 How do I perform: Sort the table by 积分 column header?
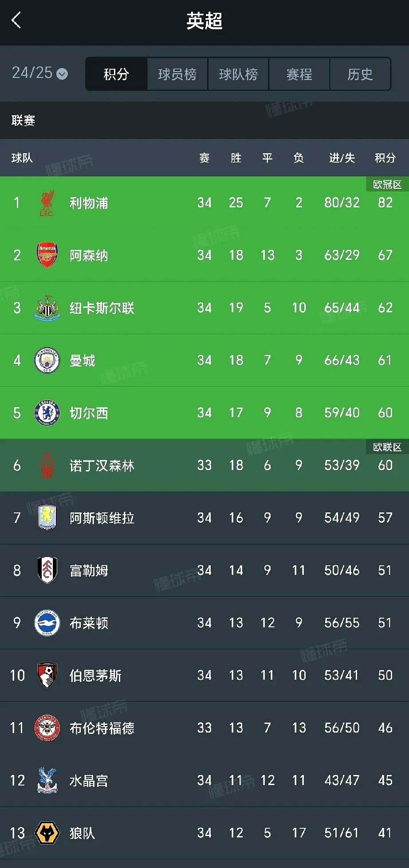tap(385, 158)
